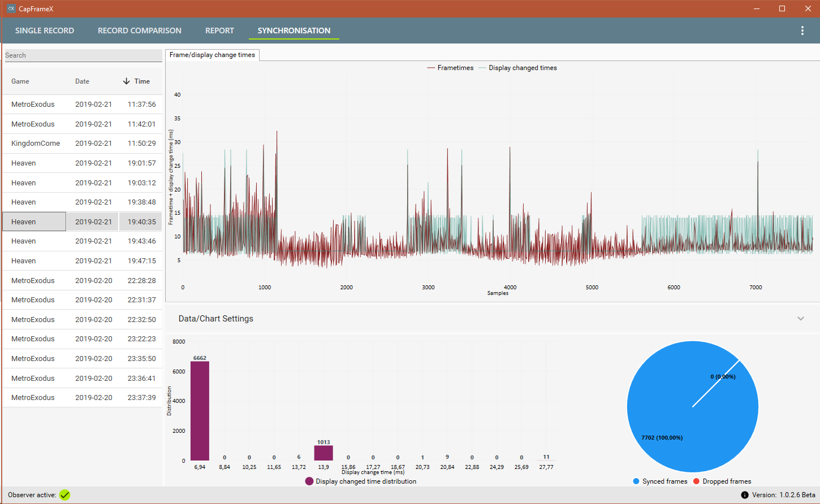Select MetroExodus record at 22:28:28

tap(83, 280)
